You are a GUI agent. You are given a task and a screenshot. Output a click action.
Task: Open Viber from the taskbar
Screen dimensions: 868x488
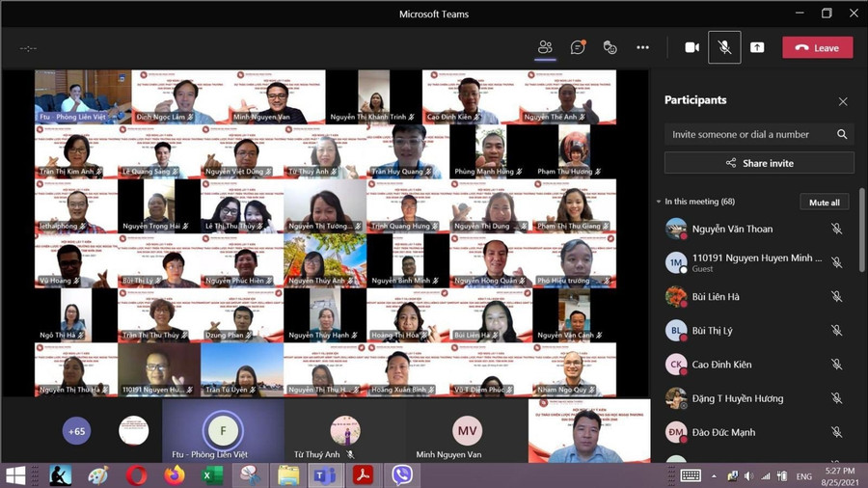(x=402, y=475)
